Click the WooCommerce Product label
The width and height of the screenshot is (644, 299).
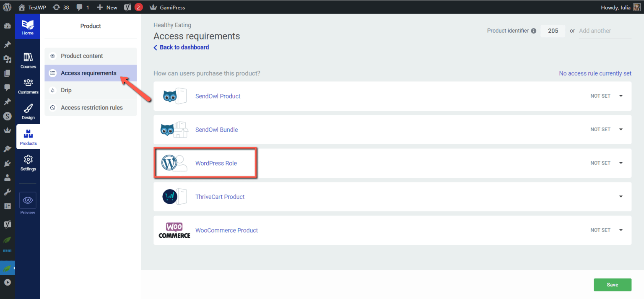pyautogui.click(x=226, y=230)
